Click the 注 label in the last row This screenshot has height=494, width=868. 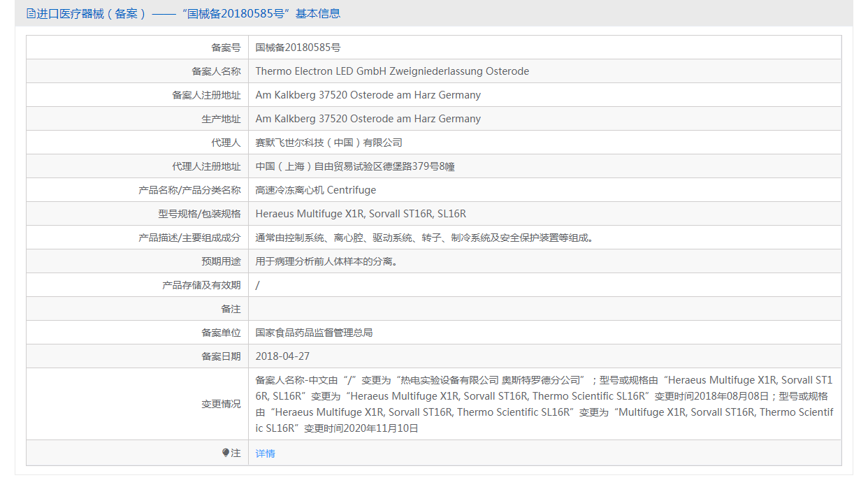[x=236, y=453]
